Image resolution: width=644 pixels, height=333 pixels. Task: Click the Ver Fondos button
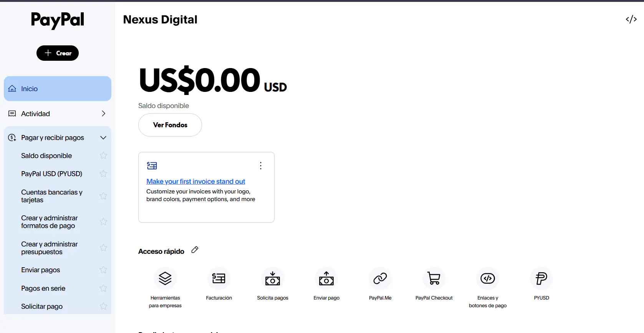click(170, 125)
